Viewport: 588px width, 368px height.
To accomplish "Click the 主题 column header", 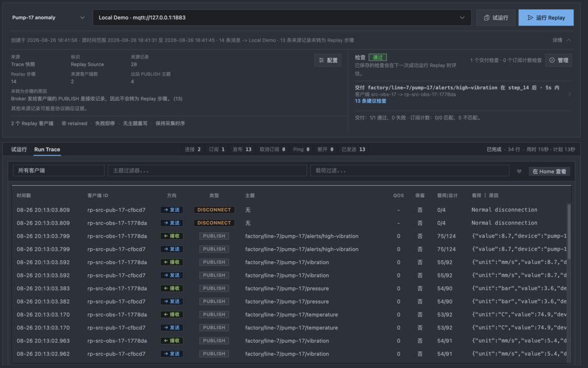I will [250, 196].
